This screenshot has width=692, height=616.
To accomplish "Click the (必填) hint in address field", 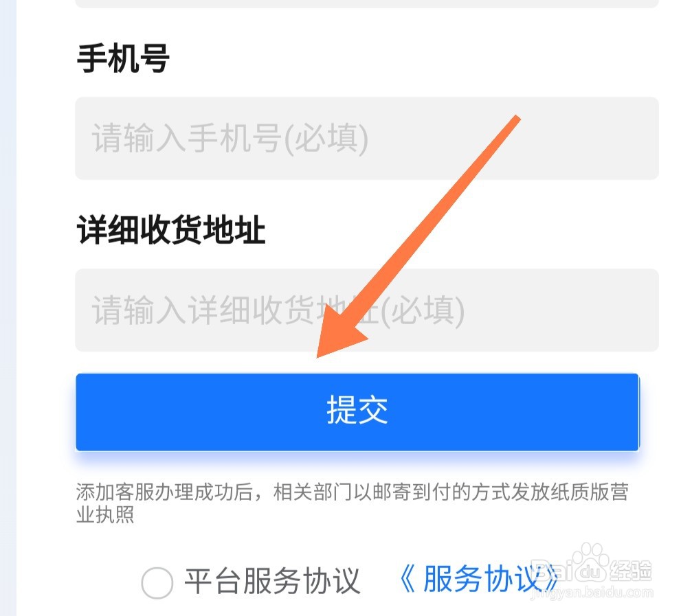I will point(423,310).
